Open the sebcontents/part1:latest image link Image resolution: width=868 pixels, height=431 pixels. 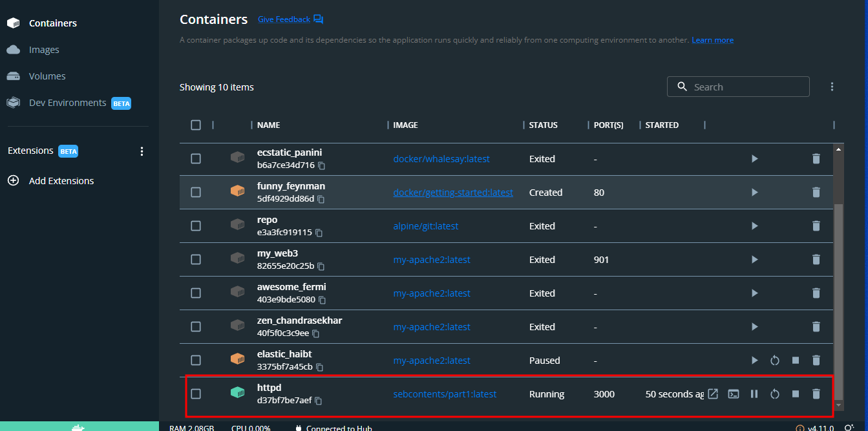445,394
